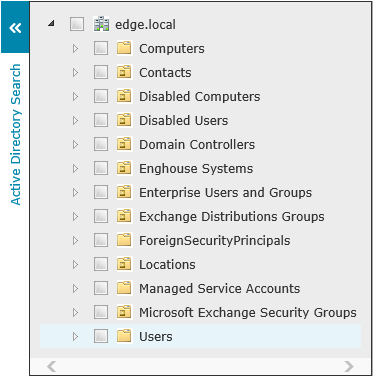Click the Enghouse Systems OU icon

click(x=124, y=168)
